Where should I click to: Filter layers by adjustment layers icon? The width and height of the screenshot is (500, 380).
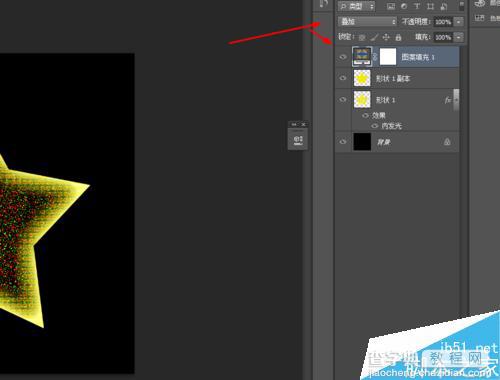click(404, 6)
